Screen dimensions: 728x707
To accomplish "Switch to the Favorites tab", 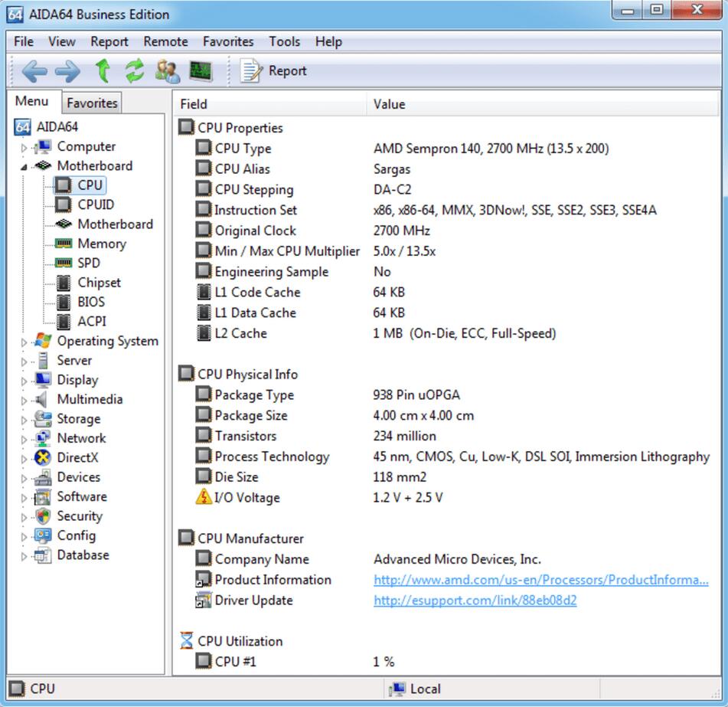I will [x=92, y=103].
